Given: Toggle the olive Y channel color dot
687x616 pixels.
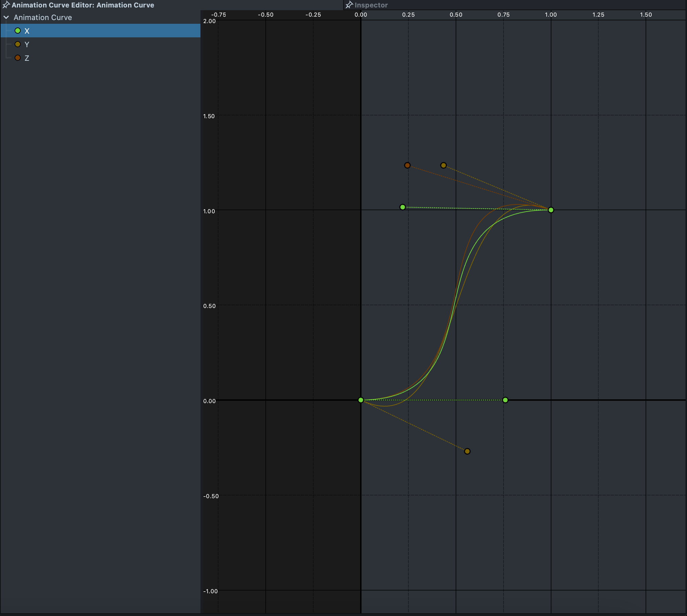Looking at the screenshot, I should [x=18, y=44].
